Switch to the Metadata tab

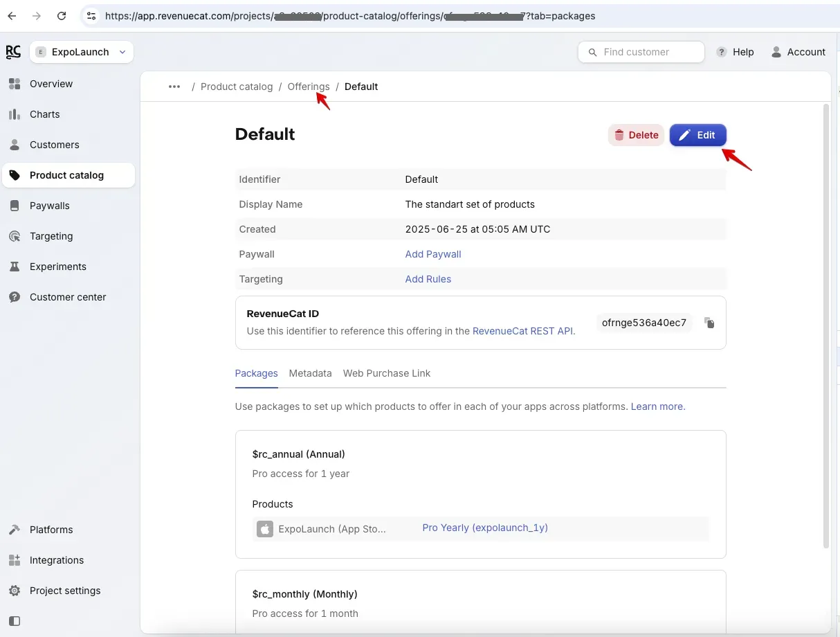310,373
